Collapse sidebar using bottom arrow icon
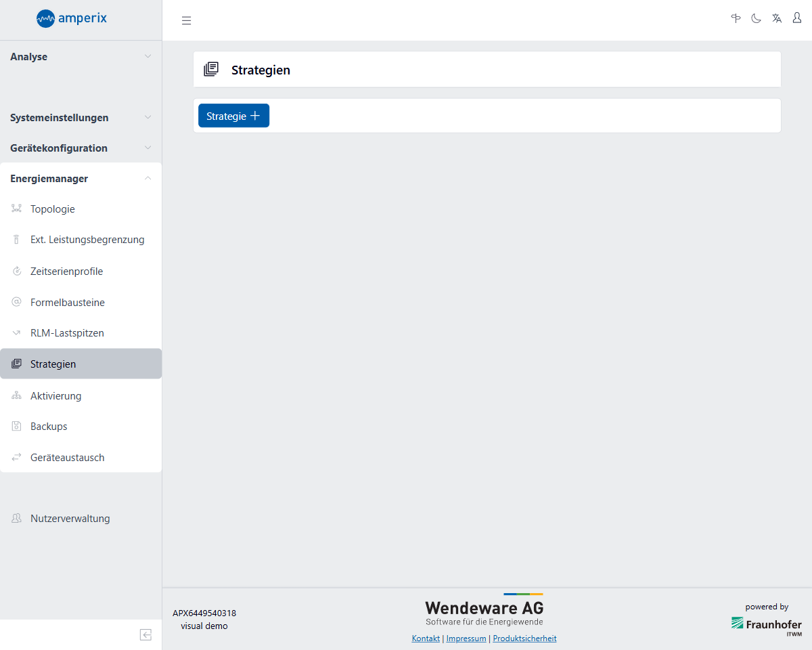812x650 pixels. pos(145,634)
